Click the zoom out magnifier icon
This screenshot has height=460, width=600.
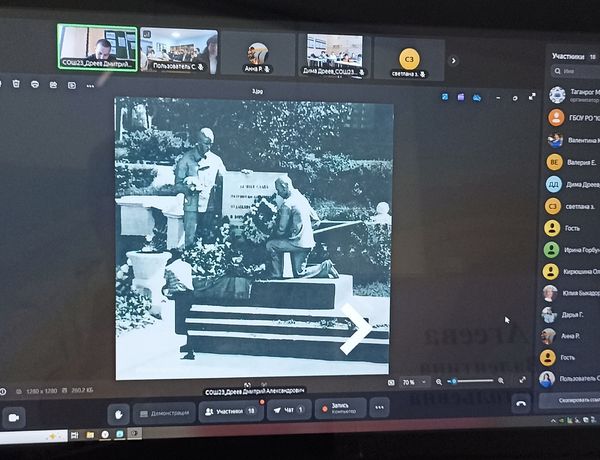[440, 381]
